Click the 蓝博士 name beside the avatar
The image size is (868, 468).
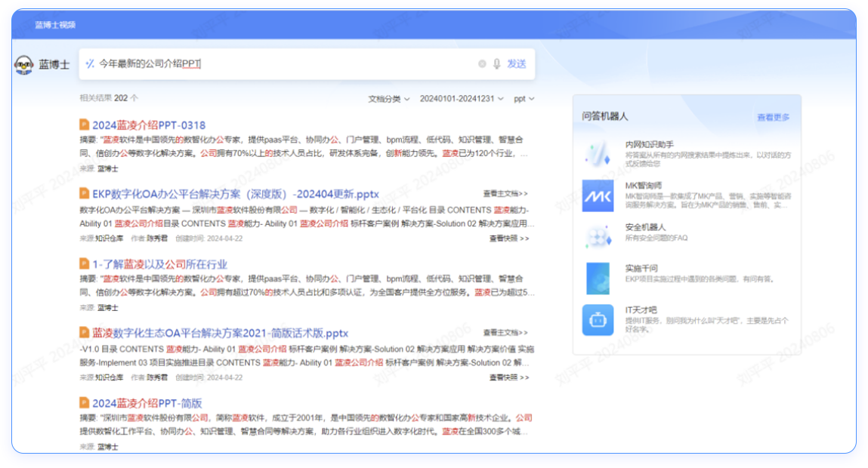[x=54, y=65]
